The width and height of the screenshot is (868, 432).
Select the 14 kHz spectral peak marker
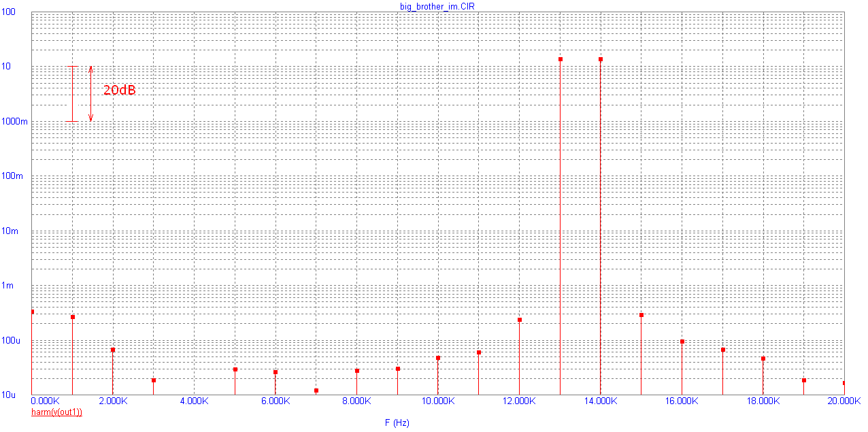tap(601, 59)
